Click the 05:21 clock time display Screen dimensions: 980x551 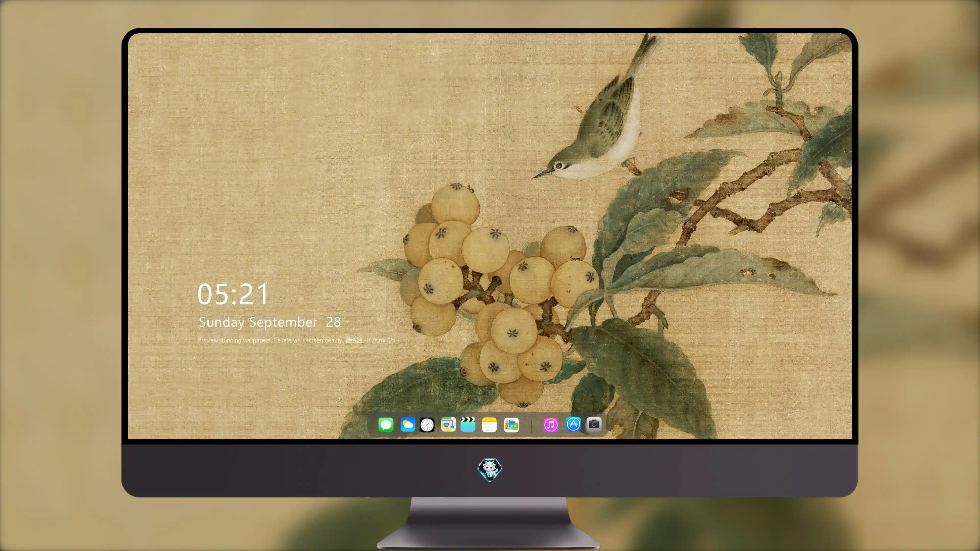tap(233, 294)
